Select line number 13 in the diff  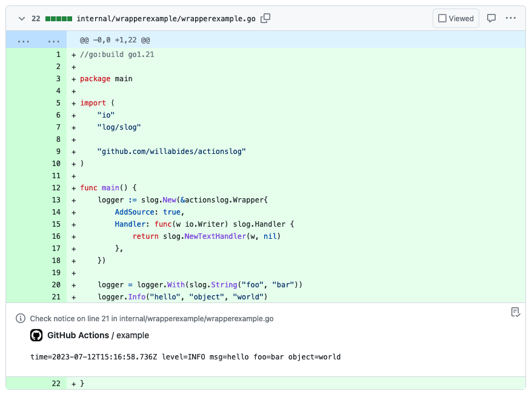56,200
